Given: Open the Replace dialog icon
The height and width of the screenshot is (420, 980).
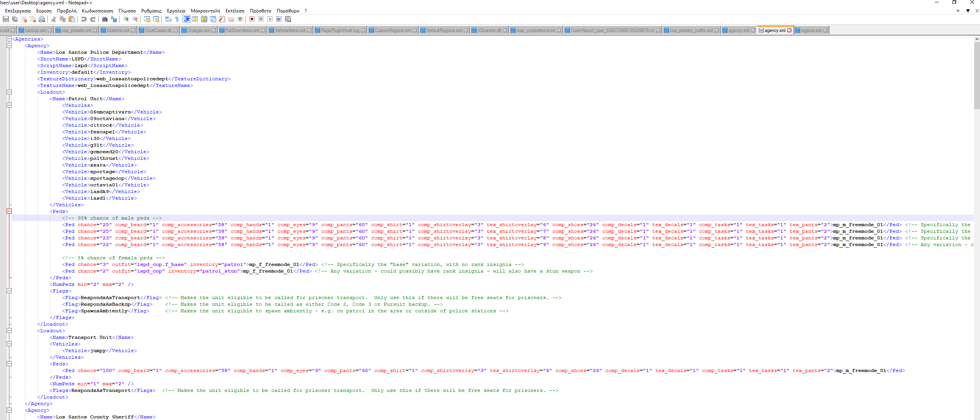Looking at the screenshot, I should (x=114, y=19).
